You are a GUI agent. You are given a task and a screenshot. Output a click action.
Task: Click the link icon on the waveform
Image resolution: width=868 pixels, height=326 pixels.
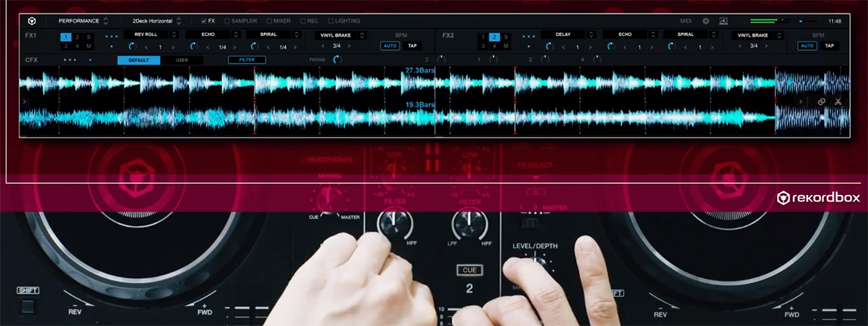(x=822, y=102)
